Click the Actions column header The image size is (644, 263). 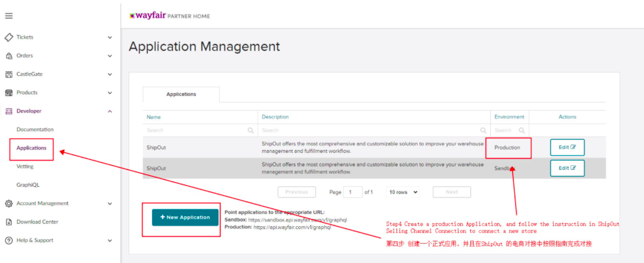(567, 117)
